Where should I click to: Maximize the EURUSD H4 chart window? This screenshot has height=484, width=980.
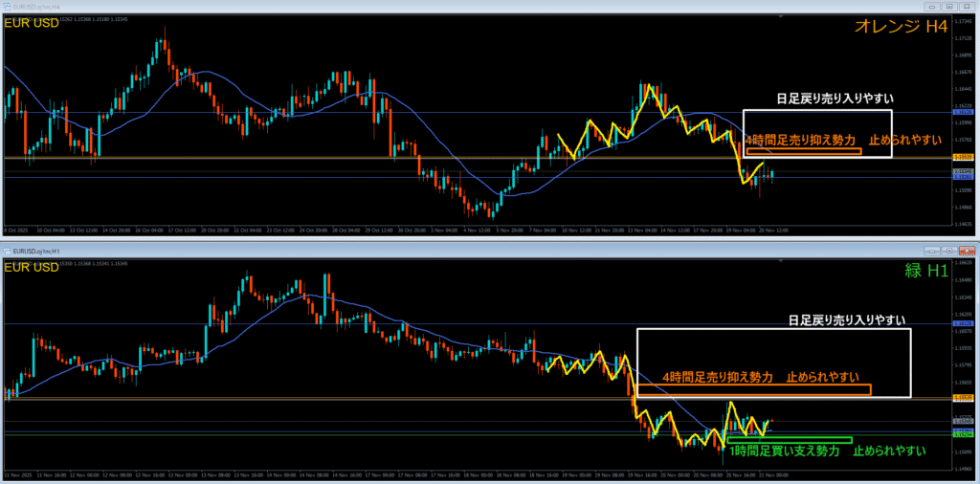pos(948,7)
